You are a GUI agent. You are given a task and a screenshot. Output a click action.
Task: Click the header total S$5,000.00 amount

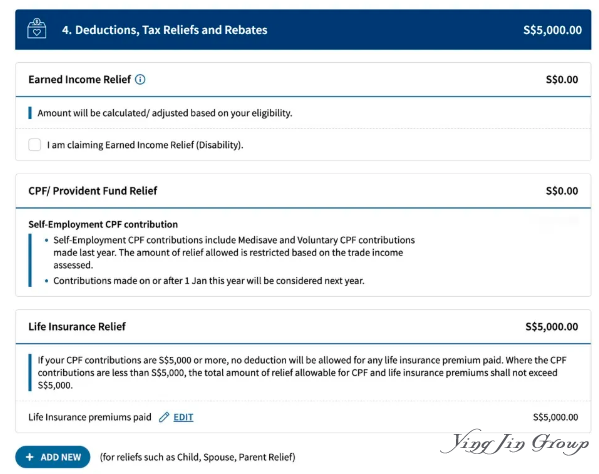552,30
